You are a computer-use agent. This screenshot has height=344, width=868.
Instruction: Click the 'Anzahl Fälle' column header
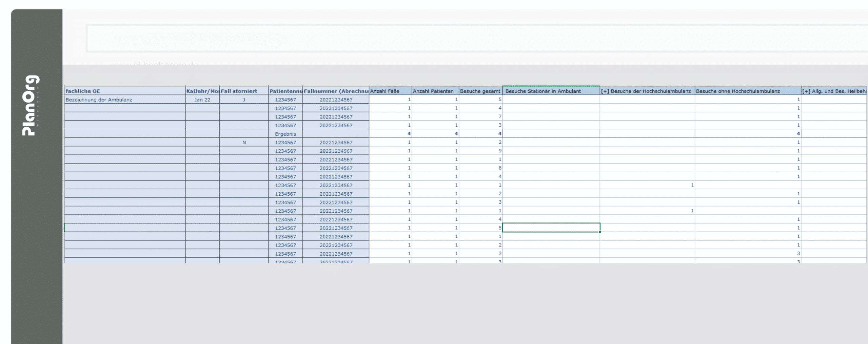[390, 91]
